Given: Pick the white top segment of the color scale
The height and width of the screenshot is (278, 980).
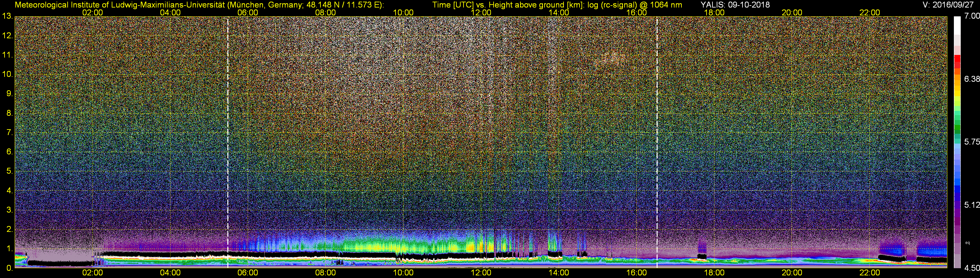Looking at the screenshot, I should 957,26.
